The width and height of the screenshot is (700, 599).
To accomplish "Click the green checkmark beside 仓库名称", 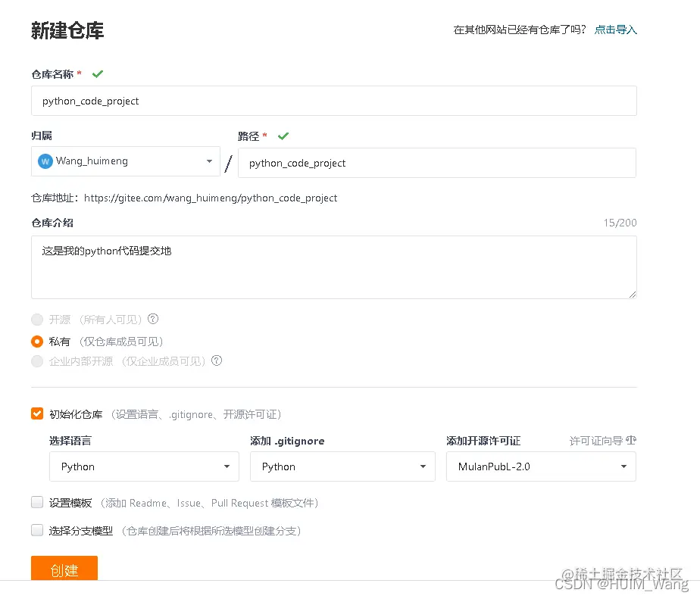I will tap(98, 73).
